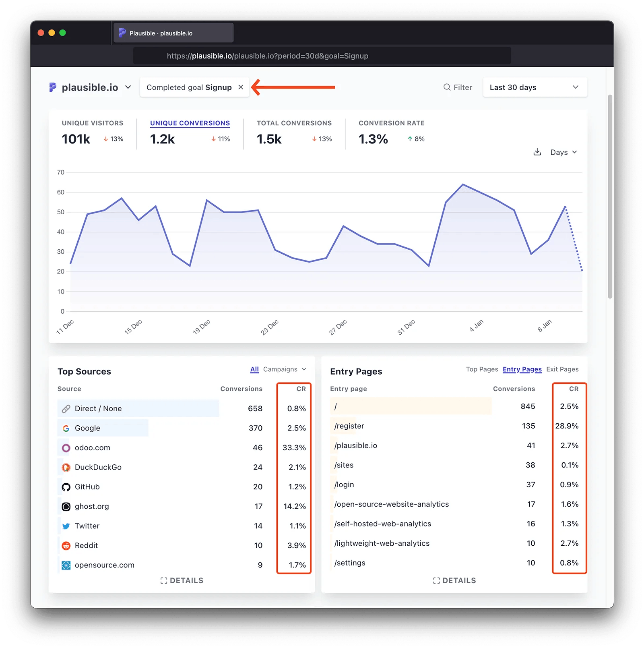This screenshot has width=644, height=648.
Task: Click the link icon beside Direct / None
Action: point(66,408)
